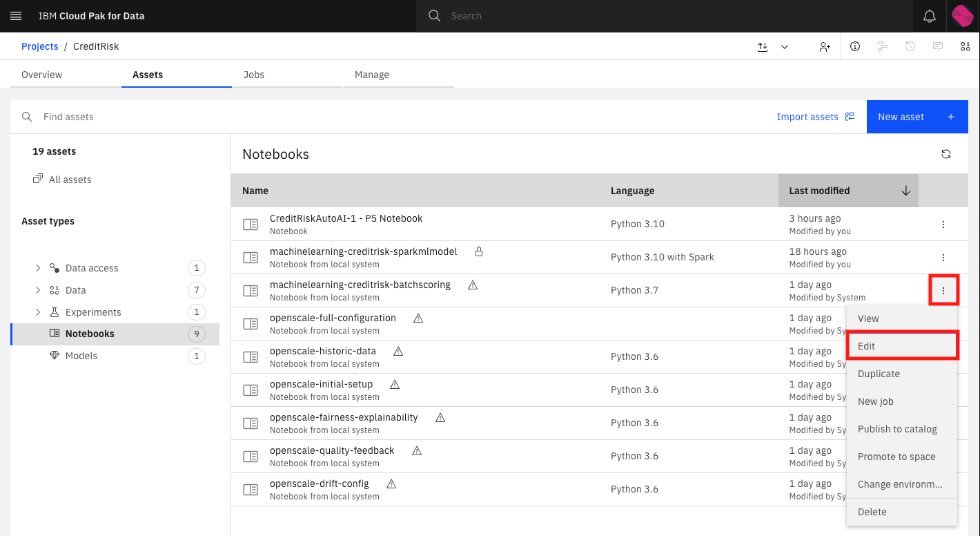Click warning icon beside machinelearning-creditrisk-batchscoring
This screenshot has height=536, width=980.
coord(473,285)
